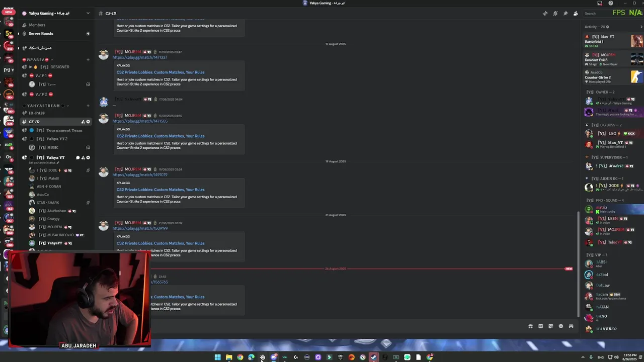Select voice user MUSALIMCOxJO
The height and width of the screenshot is (362, 644).
[x=59, y=235]
